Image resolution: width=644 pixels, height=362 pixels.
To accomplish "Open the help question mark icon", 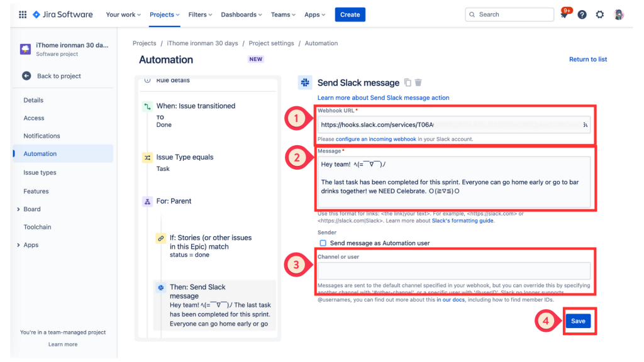I will (x=582, y=15).
